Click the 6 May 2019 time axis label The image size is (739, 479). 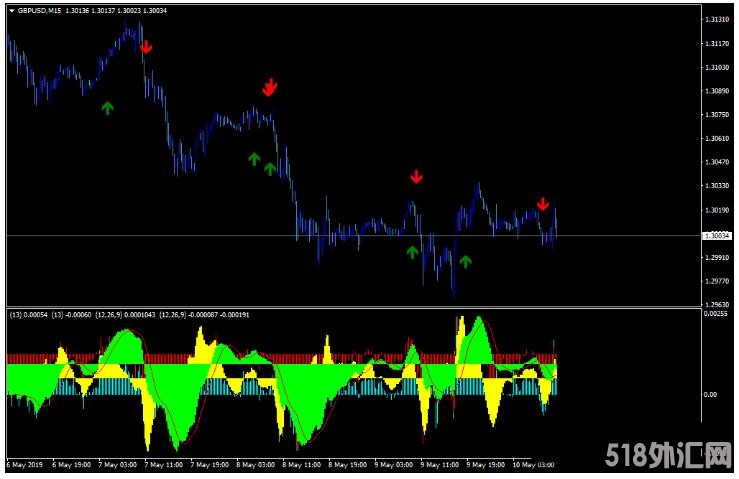[25, 465]
